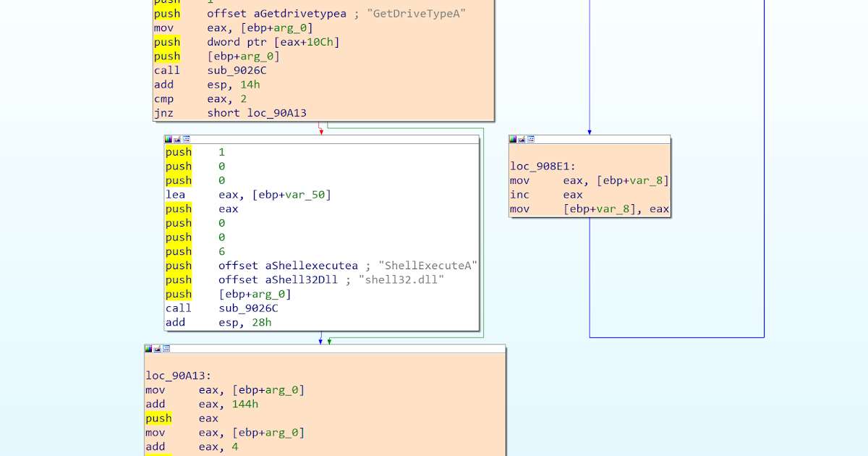
Task: Click the 'eax, [ebp+var_50]' operand
Action: 275,195
